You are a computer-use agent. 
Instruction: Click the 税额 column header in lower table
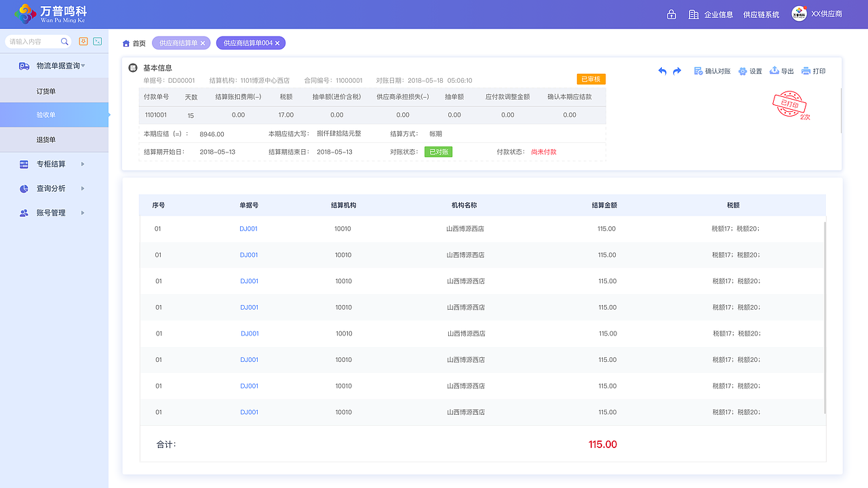tap(733, 205)
